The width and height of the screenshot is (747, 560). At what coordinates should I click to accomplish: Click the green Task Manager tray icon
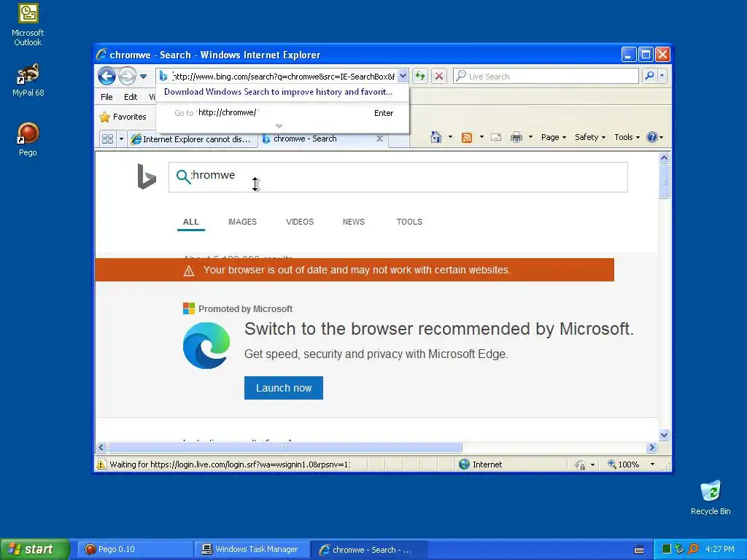[x=667, y=549]
